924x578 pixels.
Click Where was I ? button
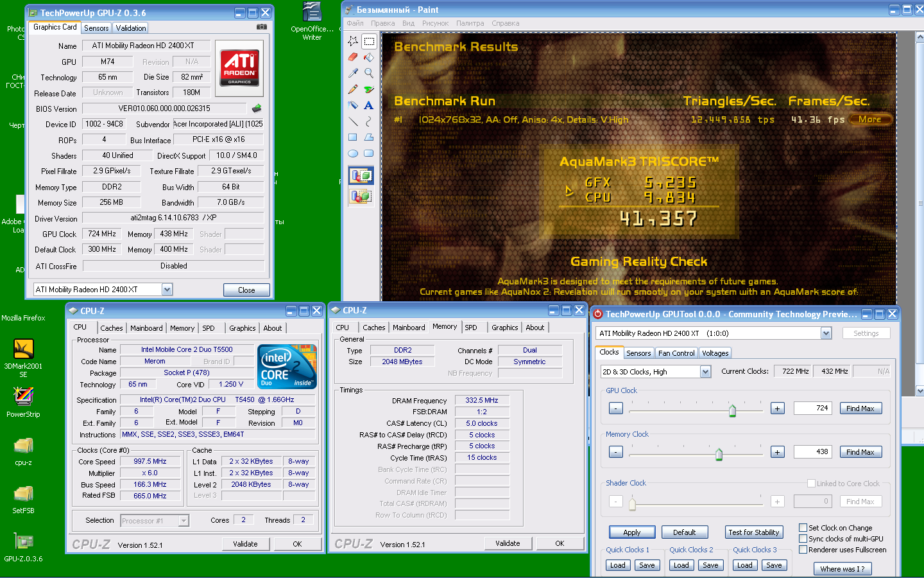(x=843, y=569)
